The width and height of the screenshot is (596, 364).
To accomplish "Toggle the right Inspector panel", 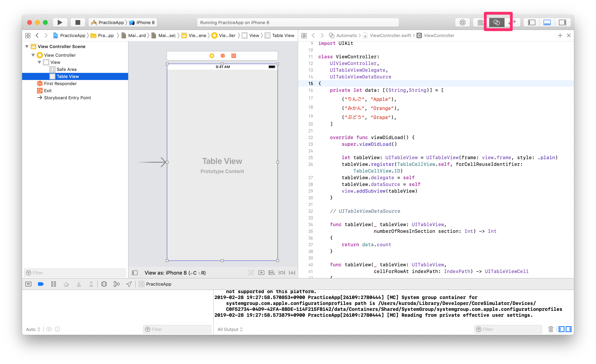I will (562, 22).
